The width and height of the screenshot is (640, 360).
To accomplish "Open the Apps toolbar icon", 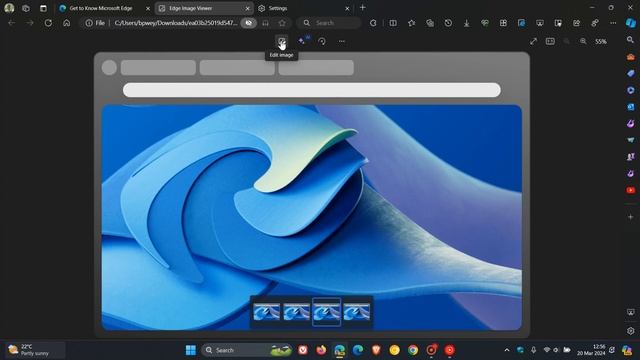I will (x=503, y=23).
